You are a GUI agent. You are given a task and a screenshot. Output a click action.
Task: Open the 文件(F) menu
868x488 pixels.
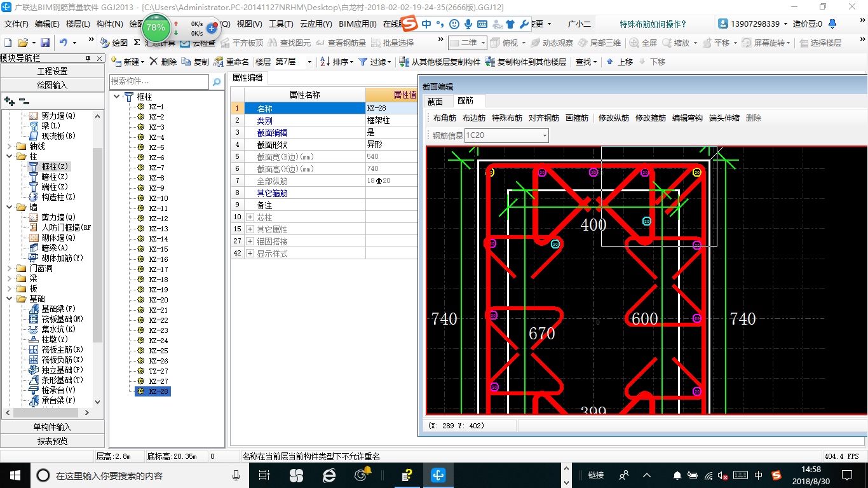click(x=17, y=24)
